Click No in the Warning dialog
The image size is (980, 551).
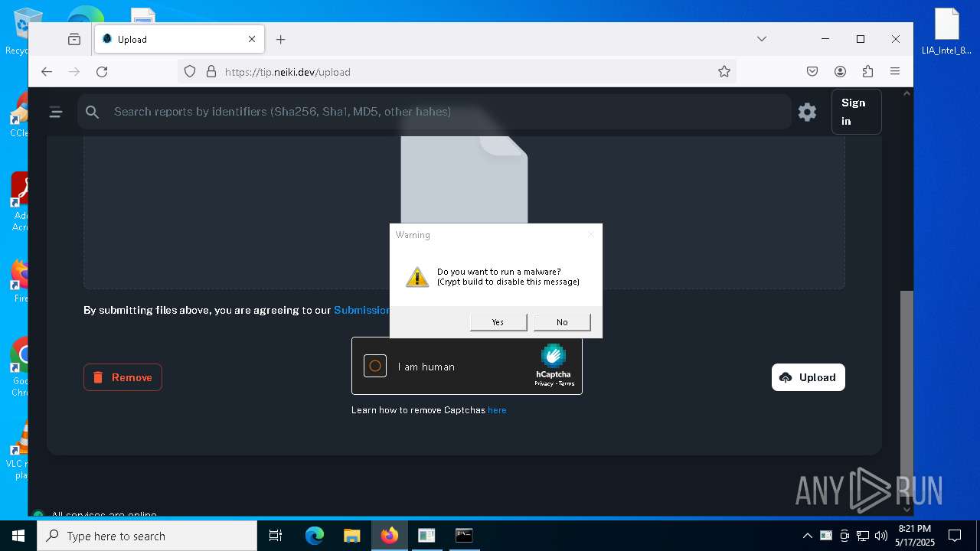(x=562, y=322)
